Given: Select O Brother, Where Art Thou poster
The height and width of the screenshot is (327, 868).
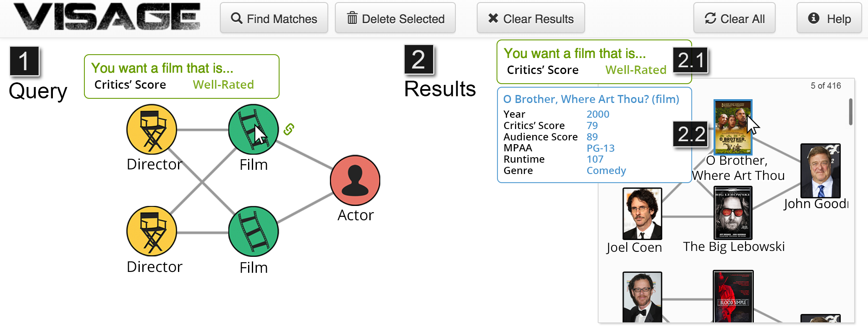Looking at the screenshot, I should coord(733,127).
